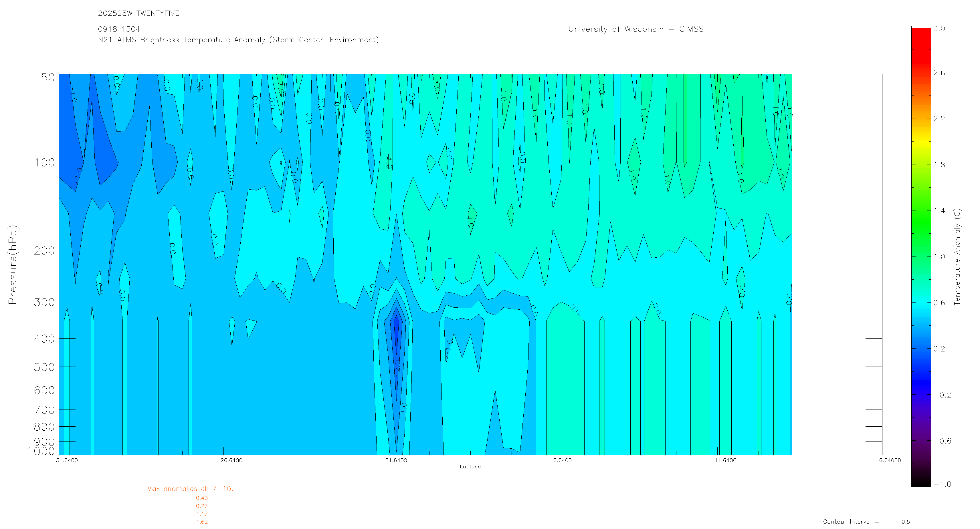Viewport: 980px width, 529px height.
Task: Click the 3.0 label on color bar
Action: [x=939, y=29]
